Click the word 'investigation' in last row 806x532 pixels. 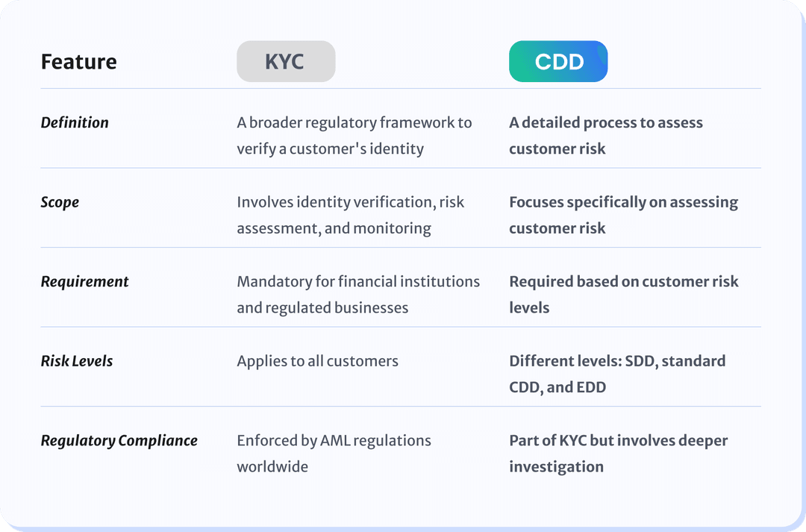pos(556,467)
